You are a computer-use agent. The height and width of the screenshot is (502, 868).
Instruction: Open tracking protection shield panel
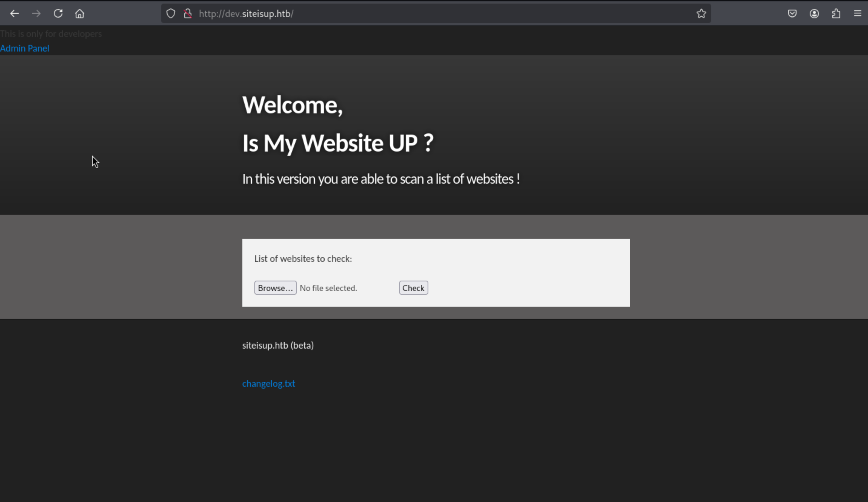click(171, 14)
